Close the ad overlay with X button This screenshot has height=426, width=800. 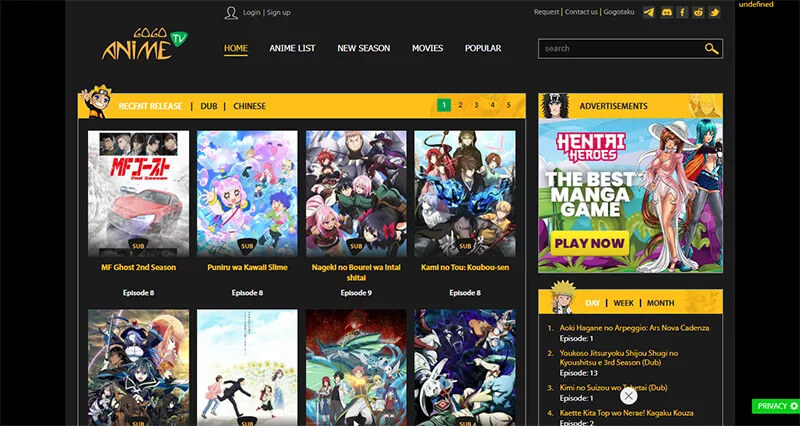[x=629, y=396]
